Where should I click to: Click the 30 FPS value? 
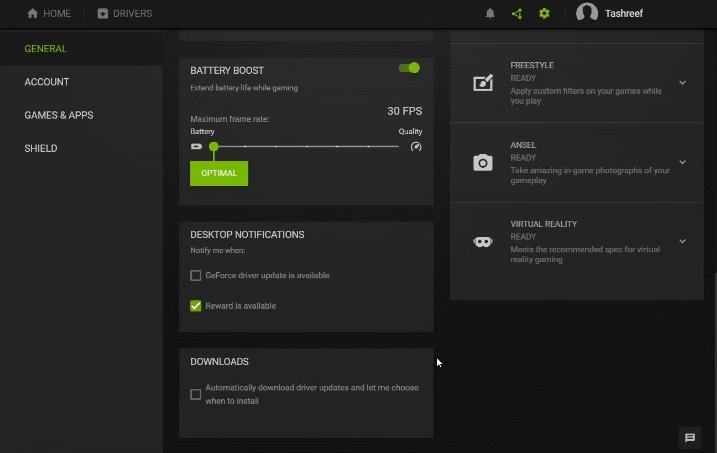[405, 111]
